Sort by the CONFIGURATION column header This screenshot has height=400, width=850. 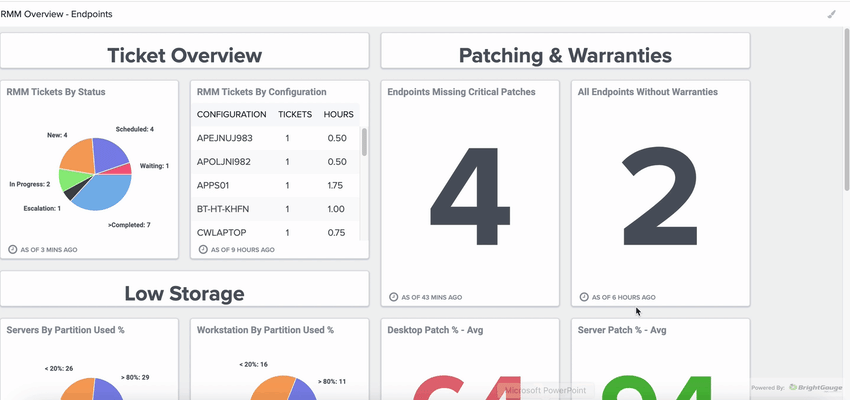231,114
